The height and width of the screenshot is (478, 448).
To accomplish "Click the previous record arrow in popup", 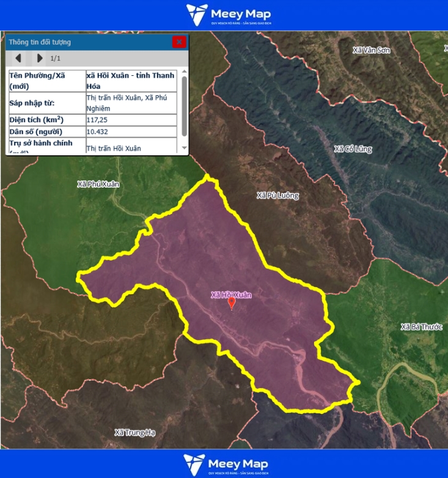I will 18,58.
